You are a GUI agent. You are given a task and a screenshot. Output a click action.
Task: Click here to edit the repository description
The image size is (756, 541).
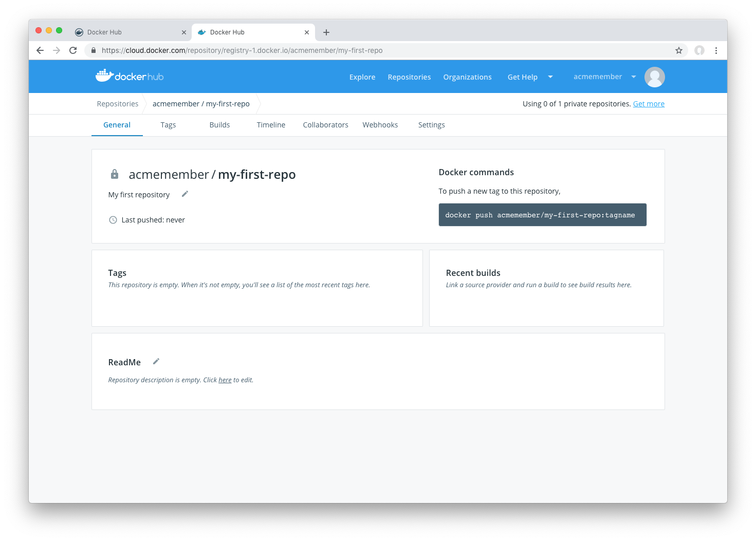[225, 380]
